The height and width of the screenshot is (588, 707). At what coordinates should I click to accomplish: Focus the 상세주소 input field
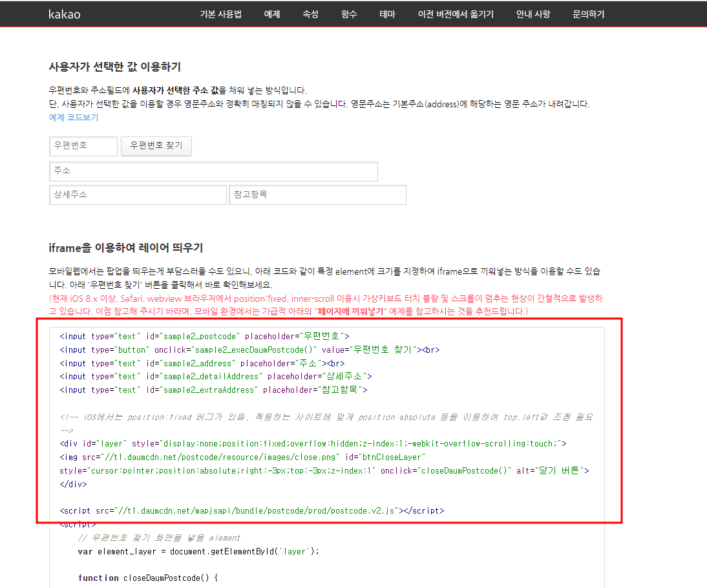(x=138, y=194)
